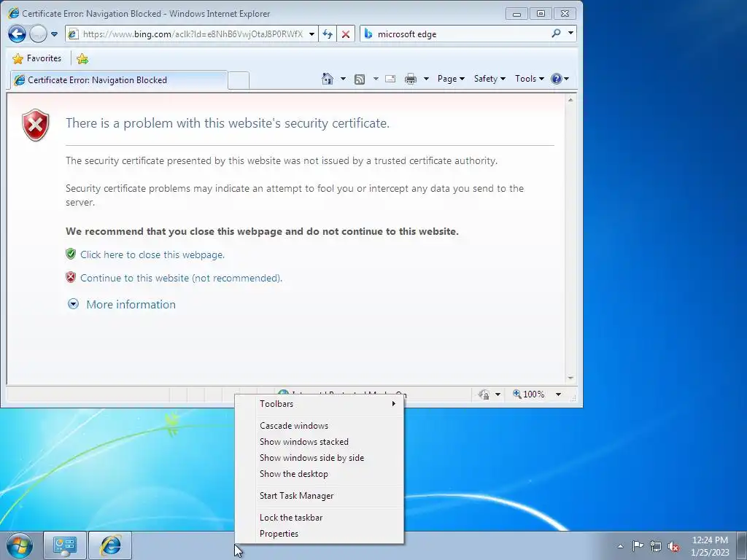The image size is (747, 560).
Task: Open the Favorites star button
Action: tap(37, 58)
